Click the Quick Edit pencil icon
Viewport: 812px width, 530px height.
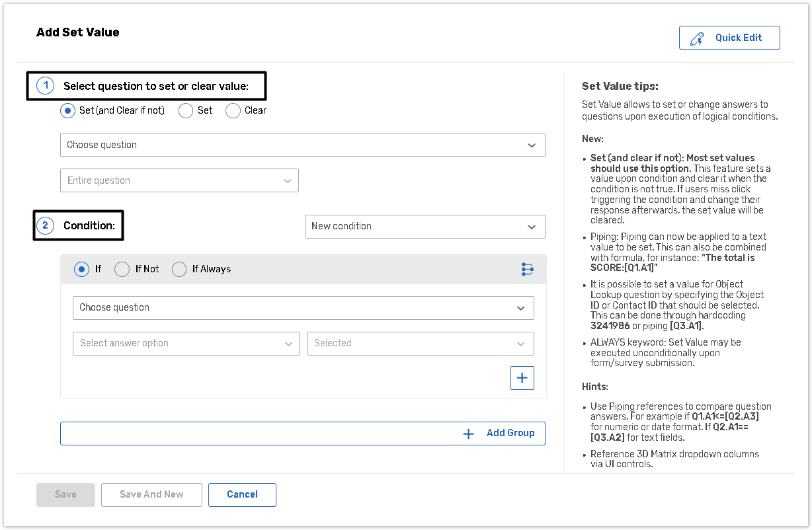697,38
